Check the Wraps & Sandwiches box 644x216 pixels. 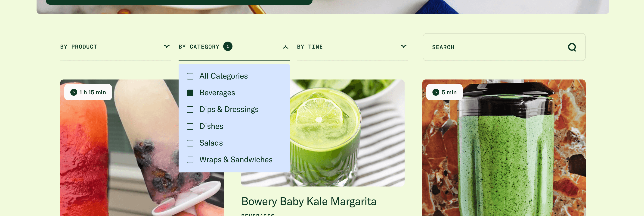coord(190,160)
